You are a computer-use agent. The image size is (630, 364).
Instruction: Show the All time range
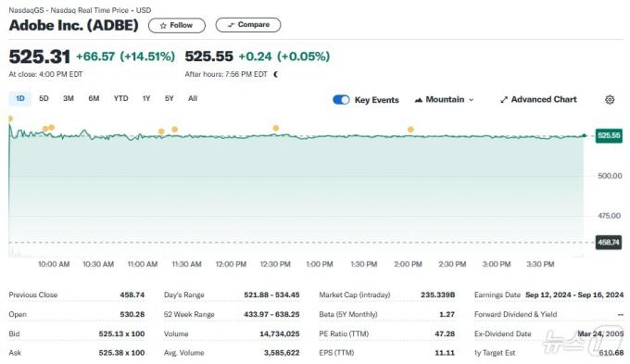(193, 98)
